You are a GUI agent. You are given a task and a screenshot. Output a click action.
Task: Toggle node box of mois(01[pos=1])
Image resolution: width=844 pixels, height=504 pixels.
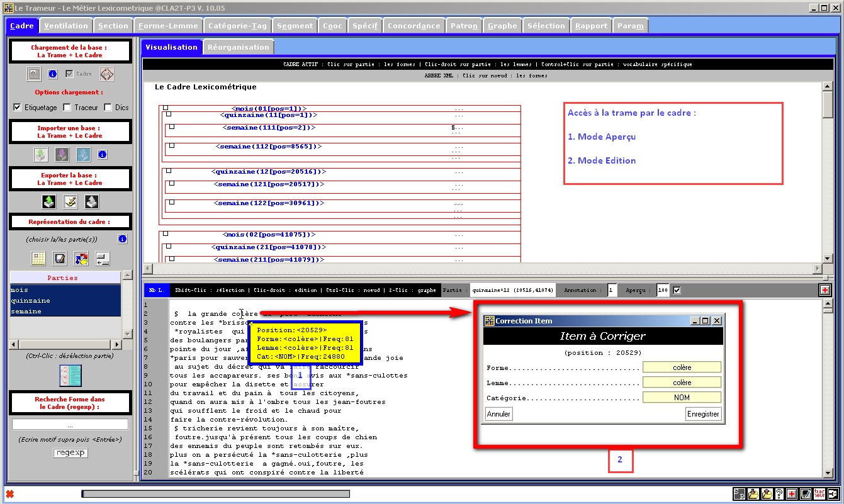click(166, 108)
